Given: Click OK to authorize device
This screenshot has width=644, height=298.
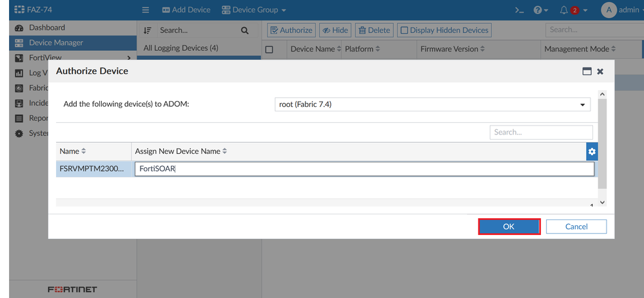Looking at the screenshot, I should tap(509, 227).
